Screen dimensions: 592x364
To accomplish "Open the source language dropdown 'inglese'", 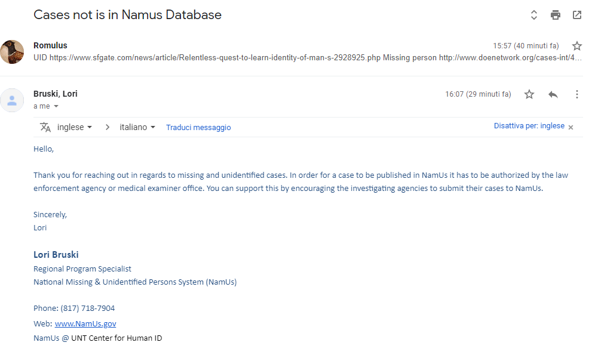I will 75,127.
